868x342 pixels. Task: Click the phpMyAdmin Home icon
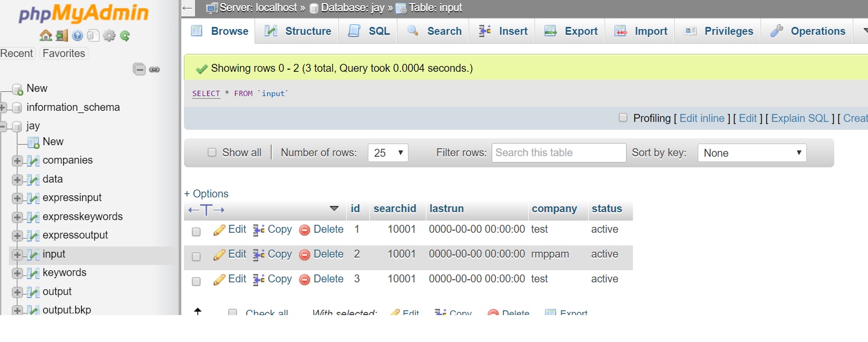pos(46,35)
